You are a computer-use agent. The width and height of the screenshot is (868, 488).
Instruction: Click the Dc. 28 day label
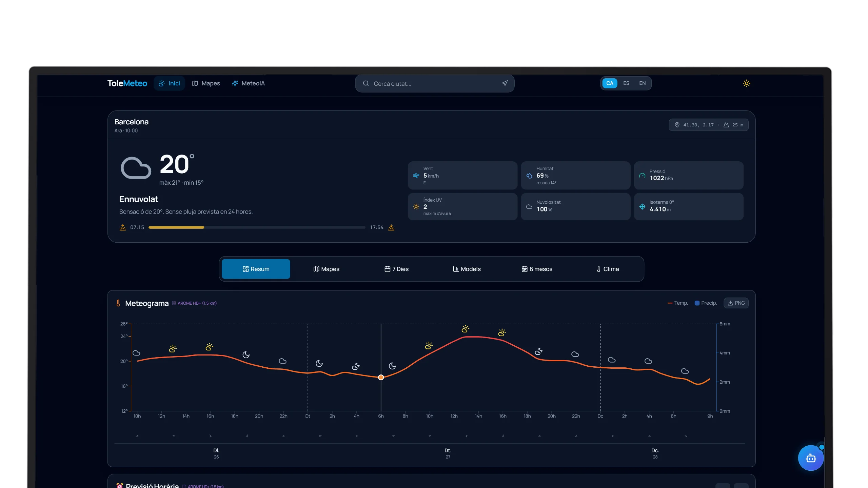[x=655, y=453]
